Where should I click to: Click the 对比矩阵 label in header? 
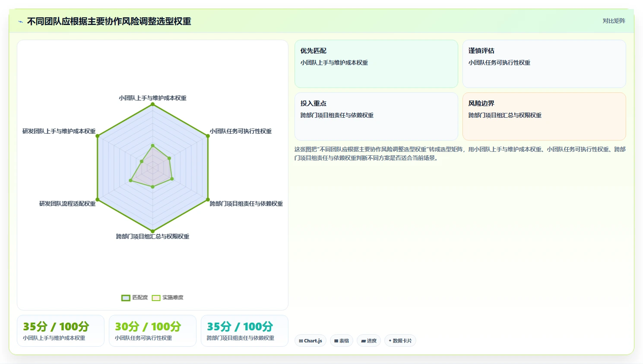pyautogui.click(x=614, y=21)
